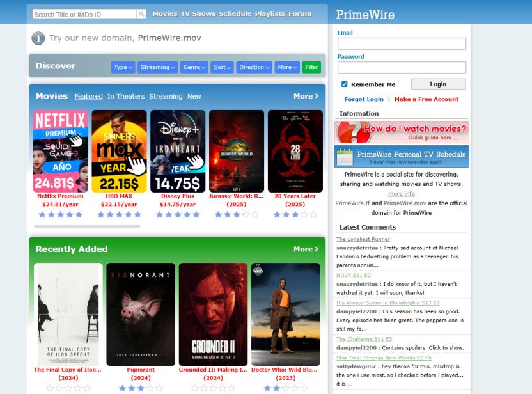Switch to the In Theaters tab
Viewport: 532px width, 394px height.
tap(126, 97)
